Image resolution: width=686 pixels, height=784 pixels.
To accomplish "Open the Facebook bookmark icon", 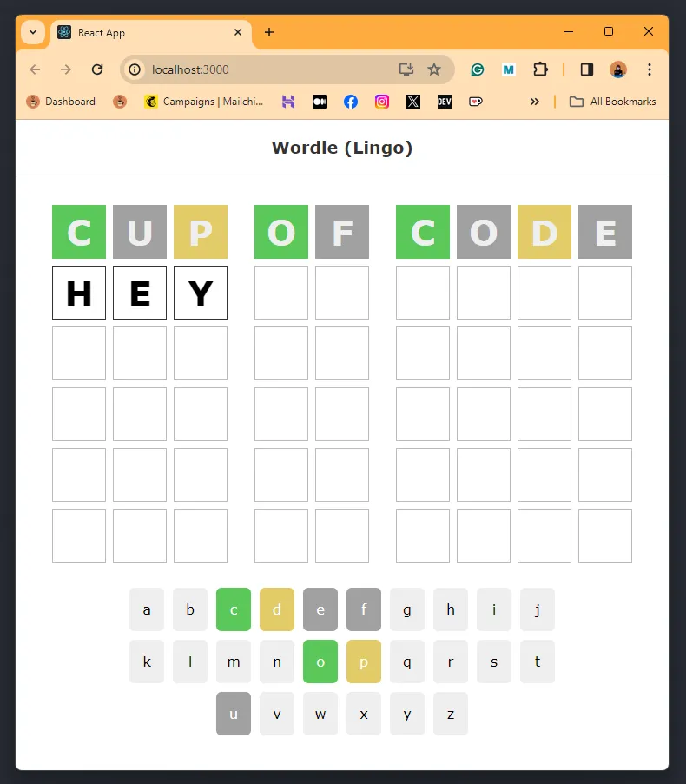I will 351,102.
